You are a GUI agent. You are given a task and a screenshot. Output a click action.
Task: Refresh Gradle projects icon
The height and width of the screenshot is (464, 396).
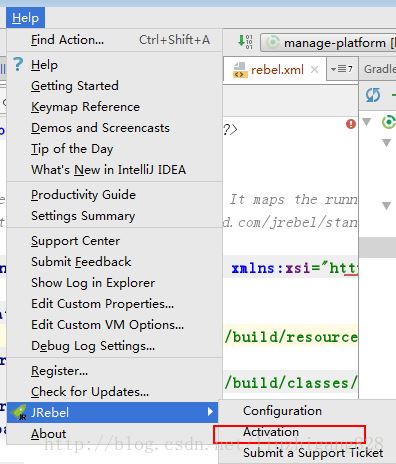point(373,95)
